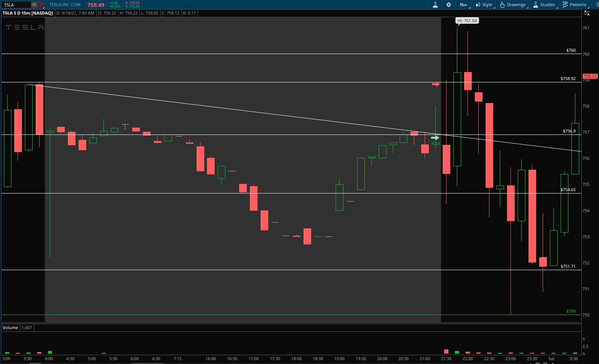The image size is (599, 364).
Task: Click the 16:00 time axis label
Action: click(x=210, y=359)
